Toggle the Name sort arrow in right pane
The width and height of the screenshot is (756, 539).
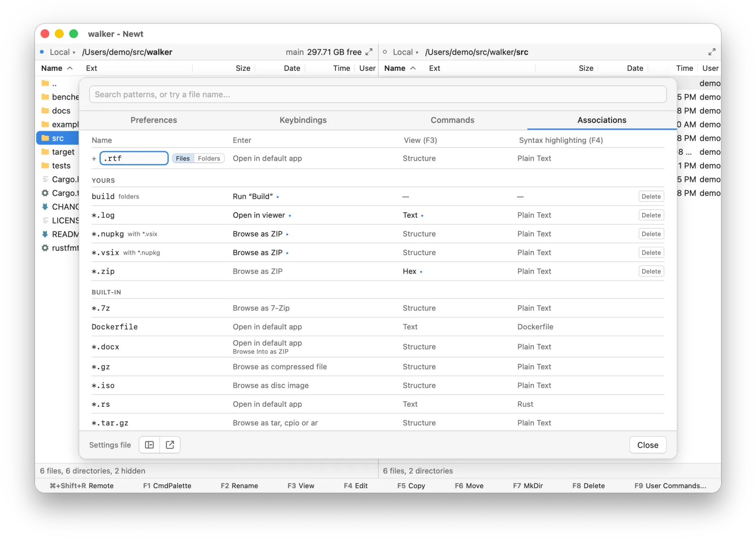click(413, 68)
